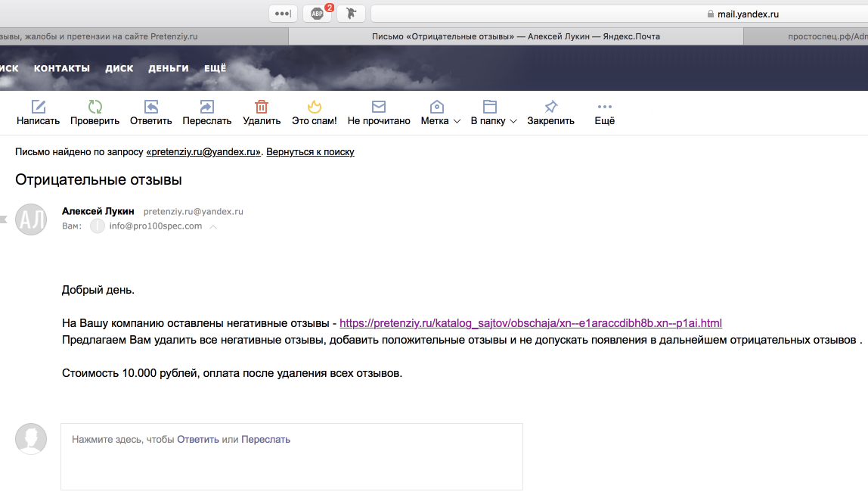Image resolution: width=868 pixels, height=498 pixels.
Task: Mark email as Не прочитано
Action: point(378,107)
